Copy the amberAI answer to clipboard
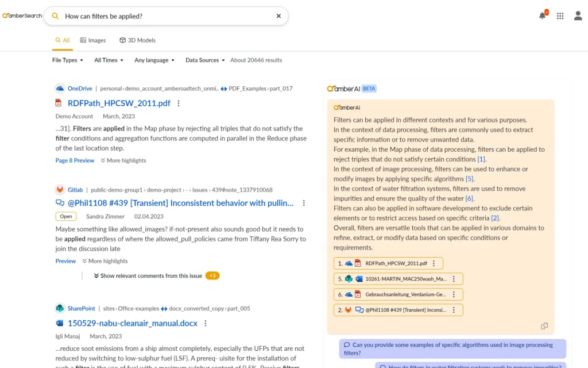This screenshot has height=368, width=588. (544, 326)
